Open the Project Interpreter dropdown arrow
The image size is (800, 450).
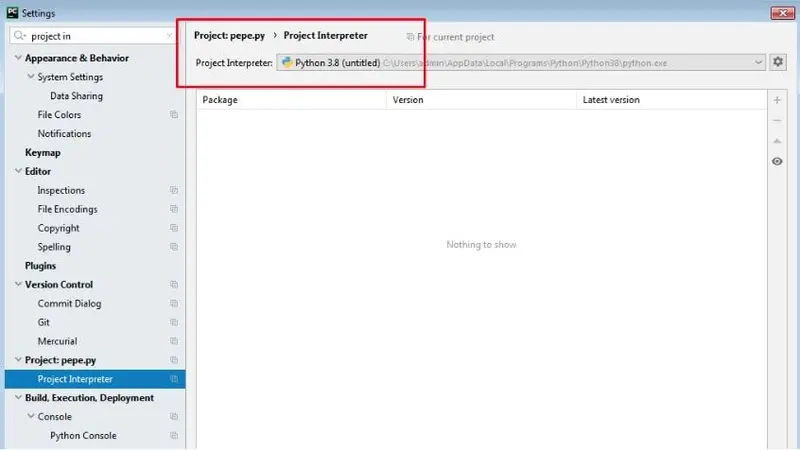[x=758, y=62]
